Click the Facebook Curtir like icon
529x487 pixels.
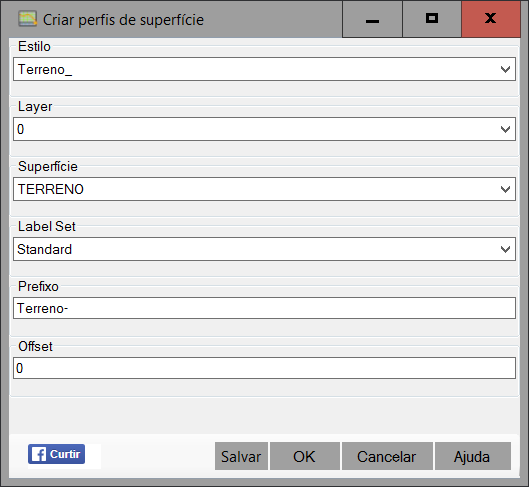click(x=56, y=454)
